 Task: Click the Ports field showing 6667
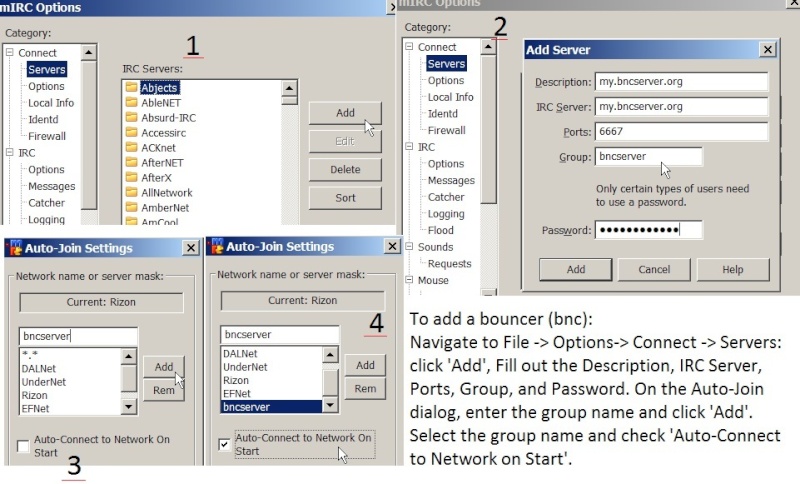click(681, 132)
